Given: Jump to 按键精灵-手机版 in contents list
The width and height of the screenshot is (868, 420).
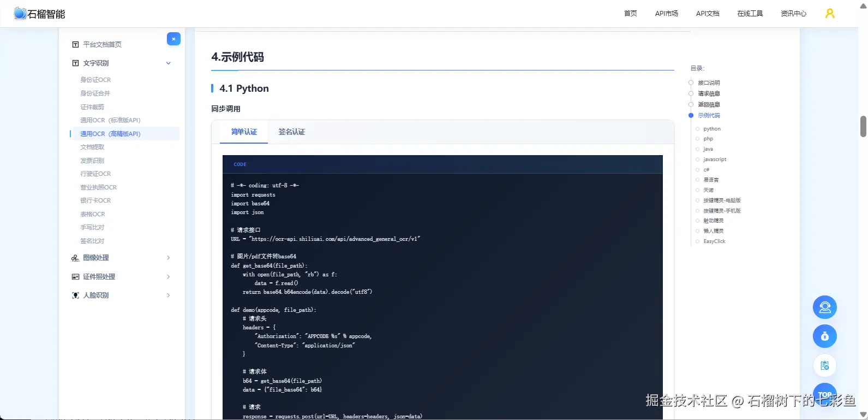Looking at the screenshot, I should pos(722,211).
